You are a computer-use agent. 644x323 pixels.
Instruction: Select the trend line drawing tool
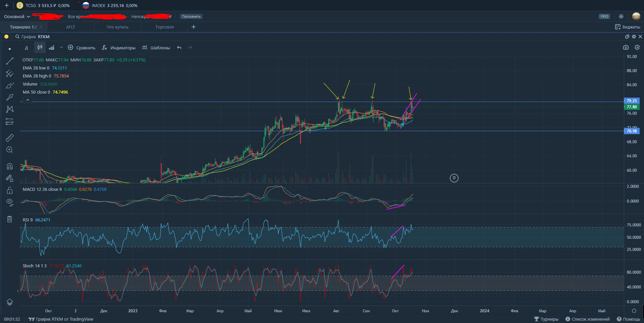click(10, 61)
